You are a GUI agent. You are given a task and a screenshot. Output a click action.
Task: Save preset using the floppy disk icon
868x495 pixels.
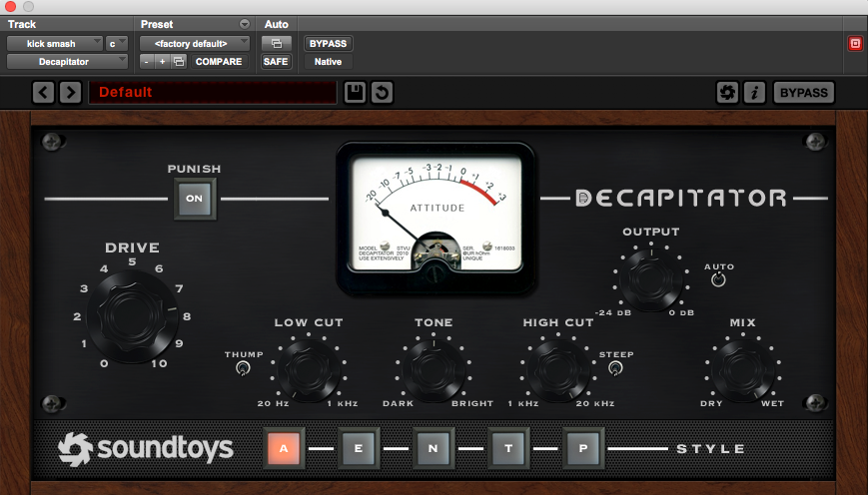(355, 93)
